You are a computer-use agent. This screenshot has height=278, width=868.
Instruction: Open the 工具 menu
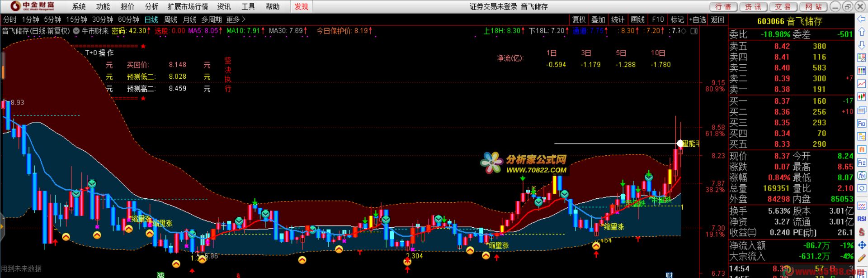click(x=248, y=6)
